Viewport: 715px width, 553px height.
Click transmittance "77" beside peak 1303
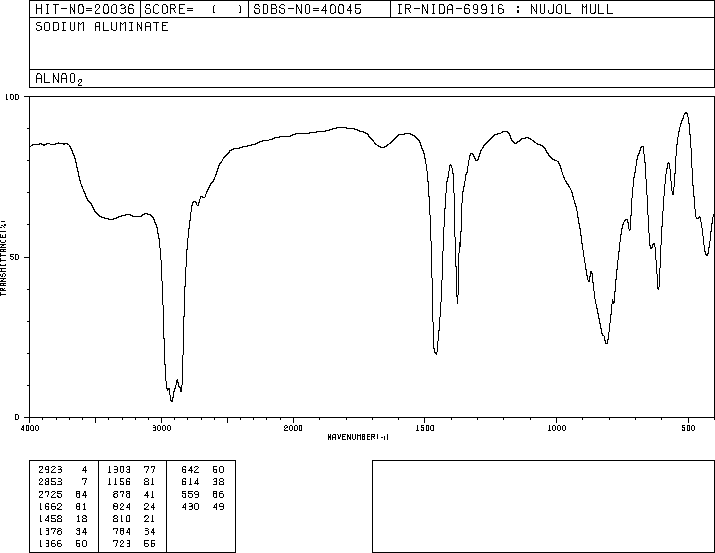pyautogui.click(x=150, y=470)
